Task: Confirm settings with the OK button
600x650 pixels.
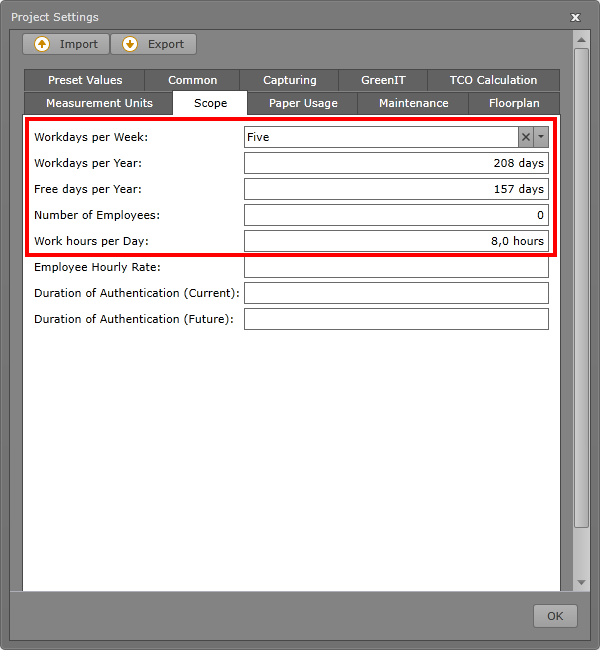Action: (x=555, y=616)
